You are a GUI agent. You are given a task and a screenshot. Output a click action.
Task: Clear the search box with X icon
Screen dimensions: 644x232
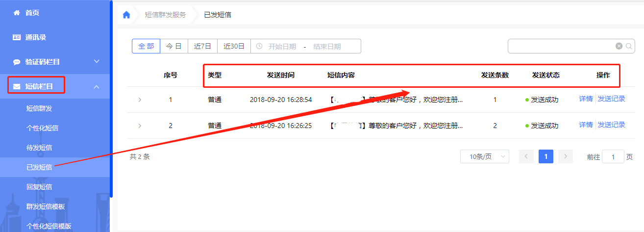click(619, 46)
